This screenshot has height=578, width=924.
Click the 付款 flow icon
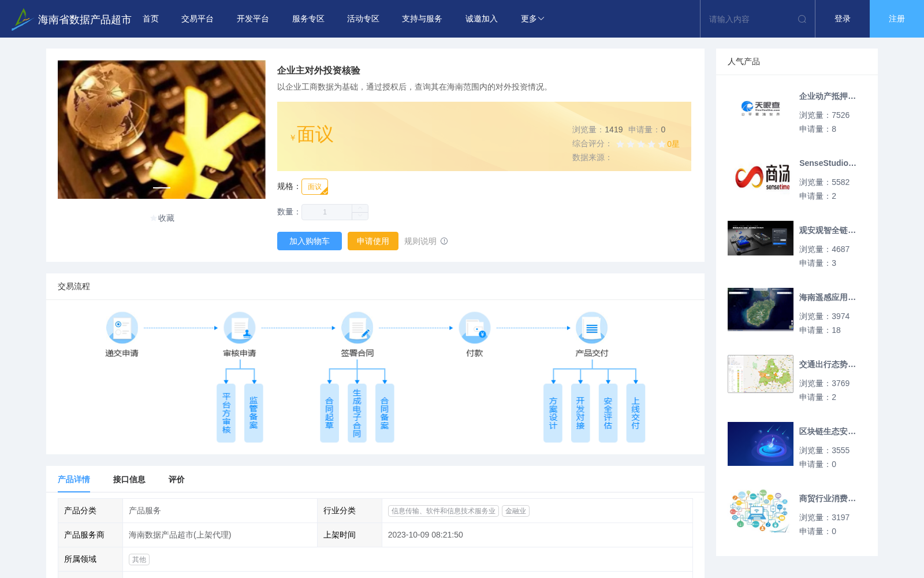click(475, 328)
